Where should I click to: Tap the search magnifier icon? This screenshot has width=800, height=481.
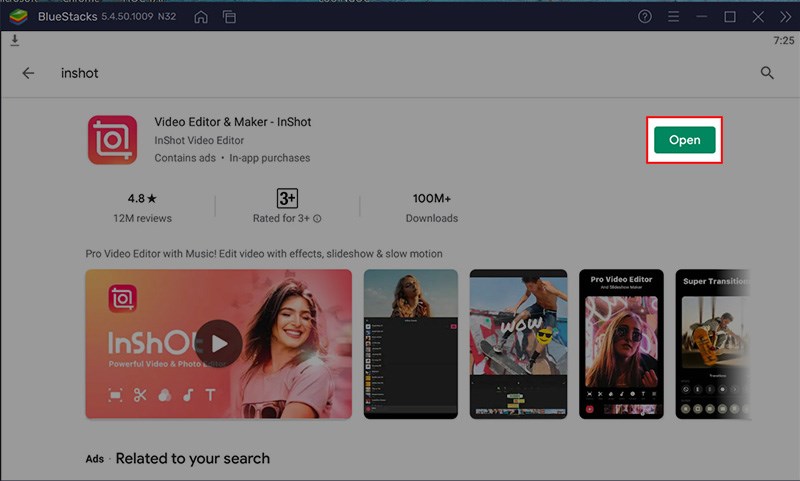pyautogui.click(x=767, y=73)
